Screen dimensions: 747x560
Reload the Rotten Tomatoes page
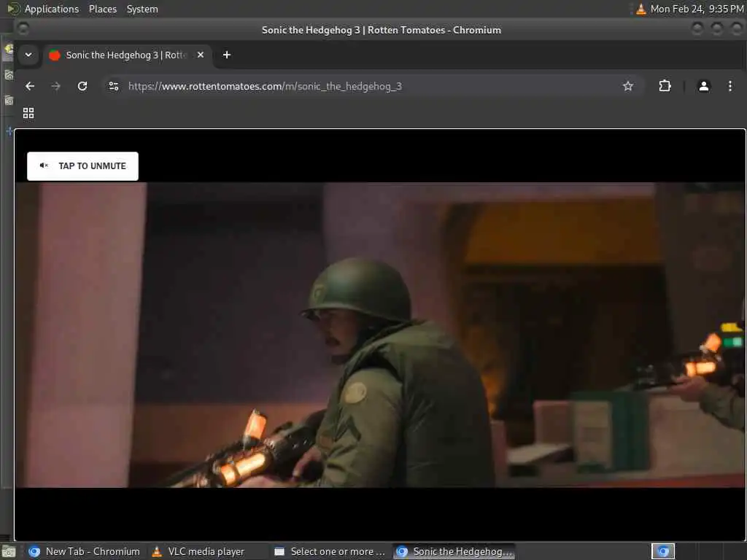[82, 86]
